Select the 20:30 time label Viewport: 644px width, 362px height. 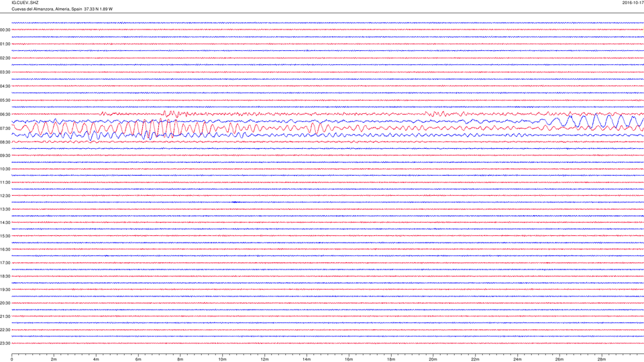tap(5, 303)
